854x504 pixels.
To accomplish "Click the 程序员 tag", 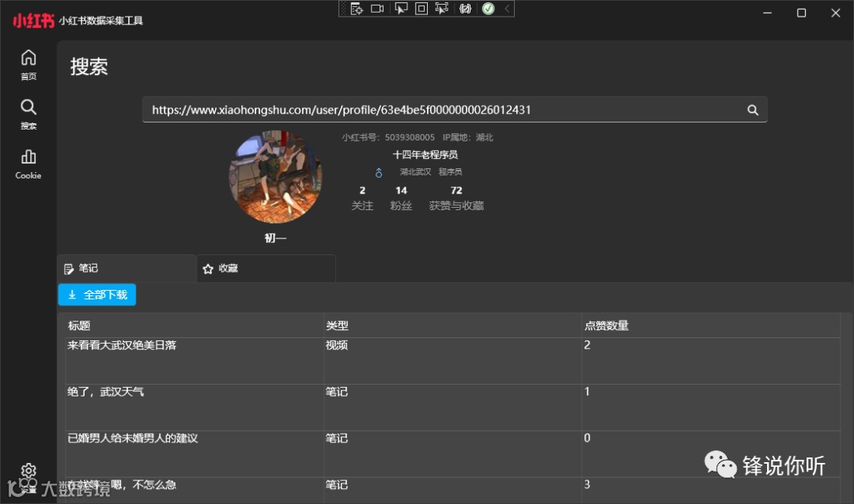I will tap(451, 172).
